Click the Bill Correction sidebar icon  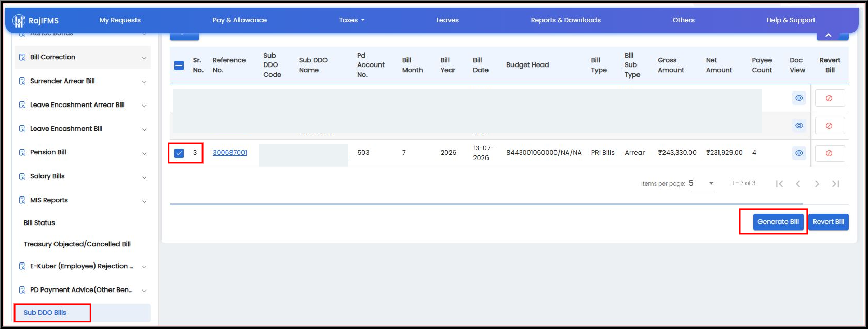click(22, 57)
